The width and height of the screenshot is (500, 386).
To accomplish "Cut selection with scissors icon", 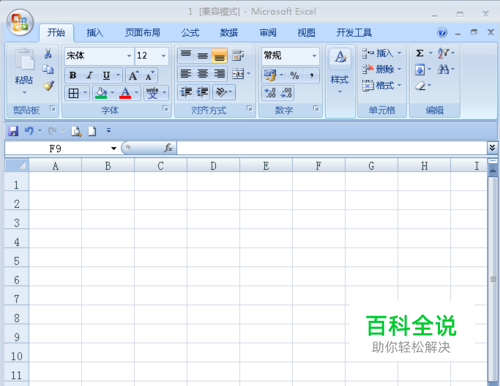I will click(48, 53).
